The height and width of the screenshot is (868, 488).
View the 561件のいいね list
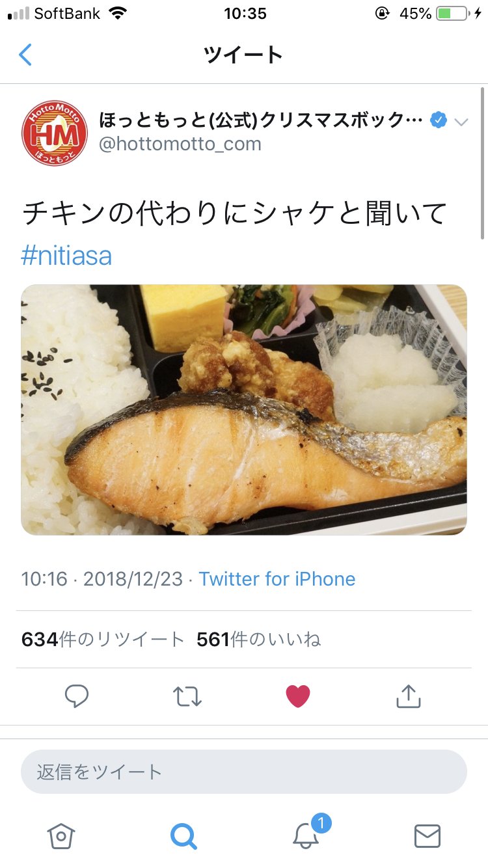click(258, 640)
